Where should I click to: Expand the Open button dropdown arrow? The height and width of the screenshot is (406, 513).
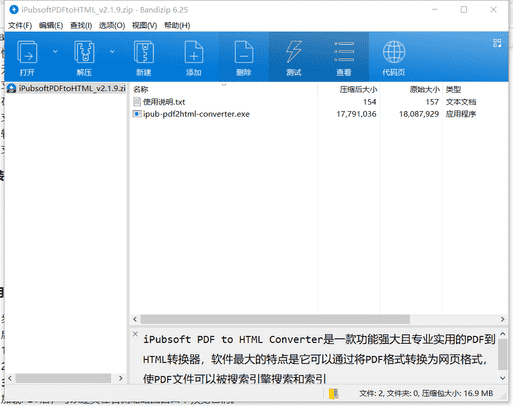pos(55,51)
